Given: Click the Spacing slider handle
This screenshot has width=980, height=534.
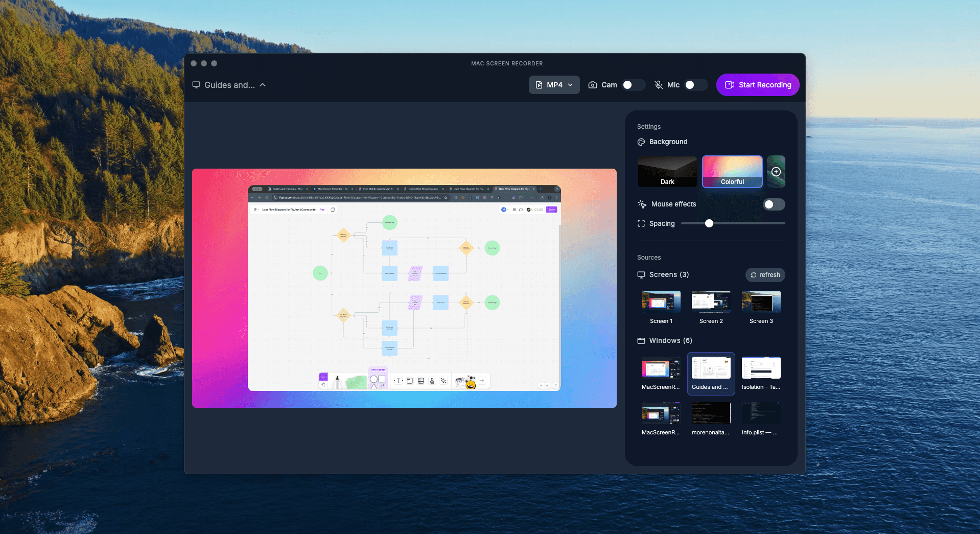Looking at the screenshot, I should point(709,223).
